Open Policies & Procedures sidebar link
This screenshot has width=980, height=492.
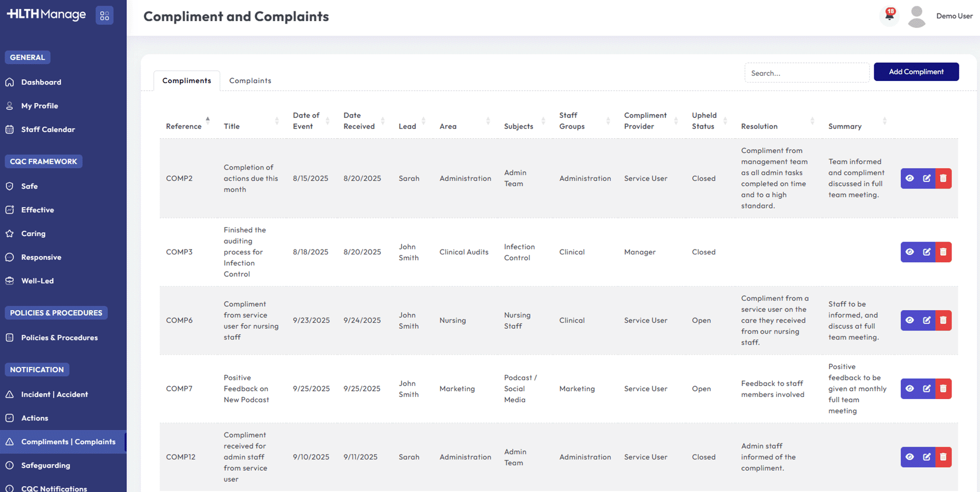[59, 338]
